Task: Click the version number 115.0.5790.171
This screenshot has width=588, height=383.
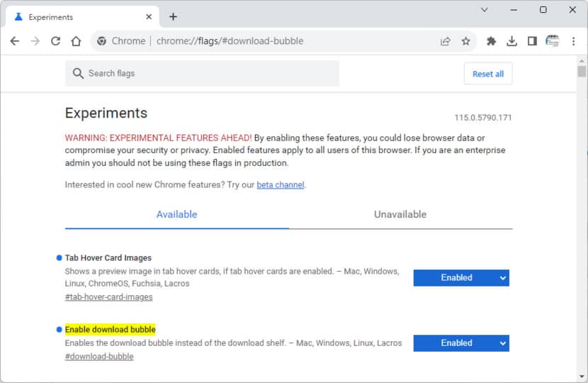Action: tap(483, 118)
